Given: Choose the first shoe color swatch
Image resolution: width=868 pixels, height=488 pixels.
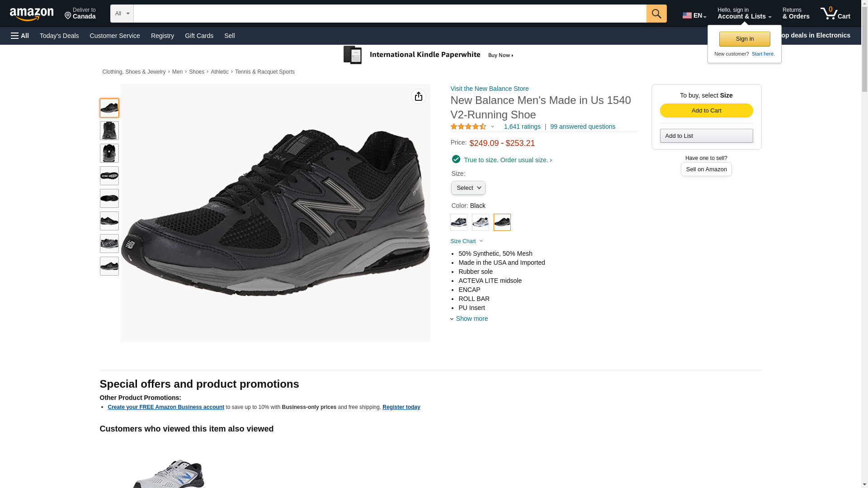Looking at the screenshot, I should click(458, 222).
